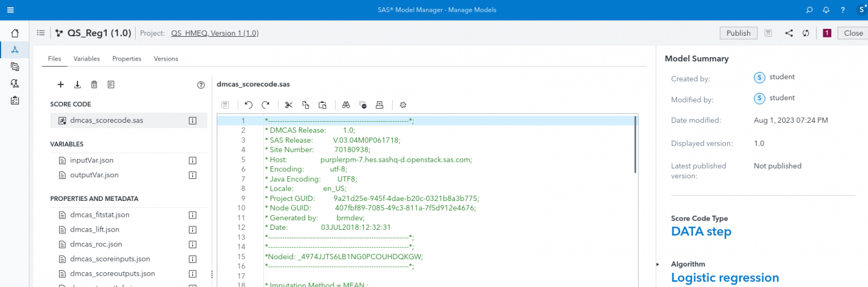Click the Publish button
Screen dimensions: 868x287
point(738,33)
